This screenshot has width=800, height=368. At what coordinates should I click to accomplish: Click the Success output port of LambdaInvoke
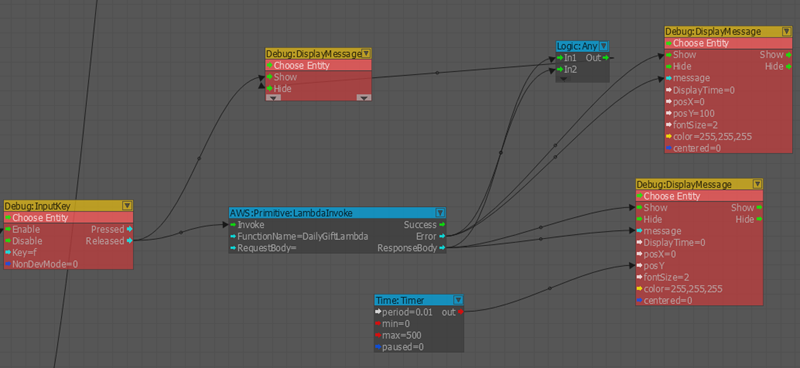point(442,225)
